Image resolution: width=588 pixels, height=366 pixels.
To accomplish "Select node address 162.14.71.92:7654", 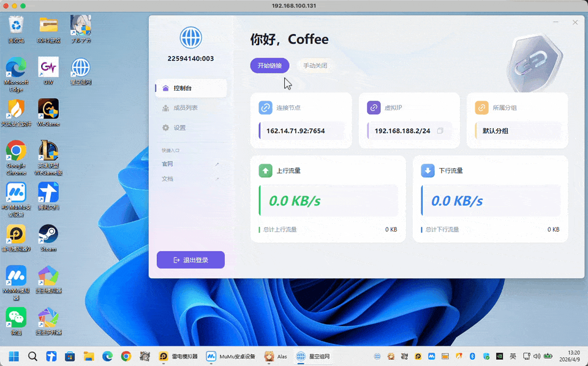I will (x=295, y=131).
